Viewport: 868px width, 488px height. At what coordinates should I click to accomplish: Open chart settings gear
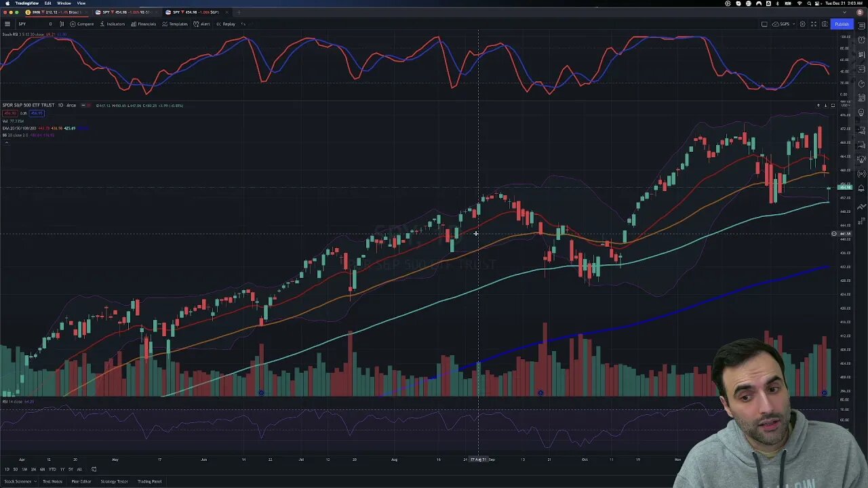[x=802, y=24]
